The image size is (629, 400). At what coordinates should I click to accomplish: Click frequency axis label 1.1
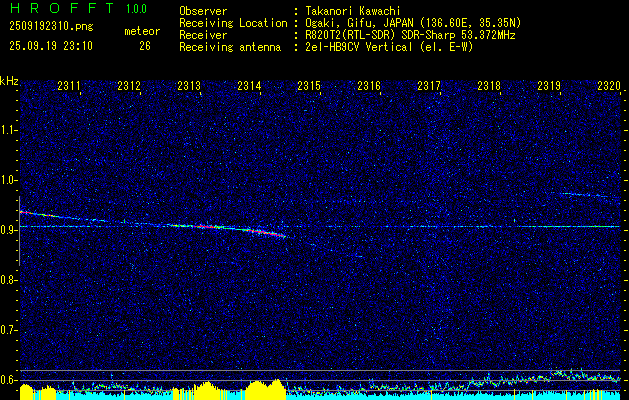pos(8,130)
